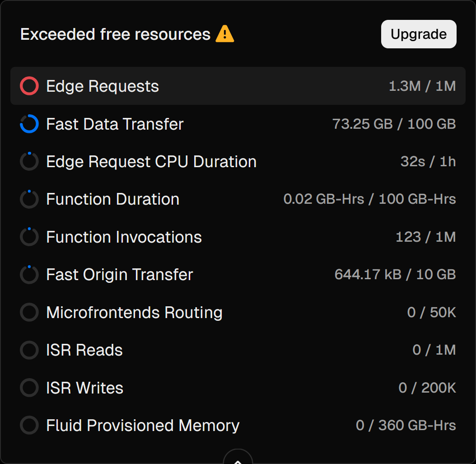
Task: Click the blue Fast Data Transfer ring
Action: tap(29, 124)
